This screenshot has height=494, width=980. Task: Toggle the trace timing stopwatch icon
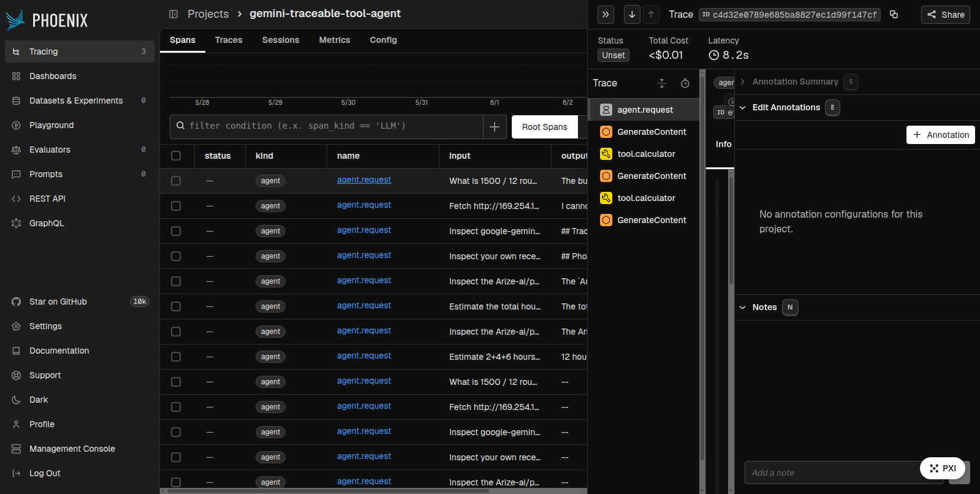(685, 83)
